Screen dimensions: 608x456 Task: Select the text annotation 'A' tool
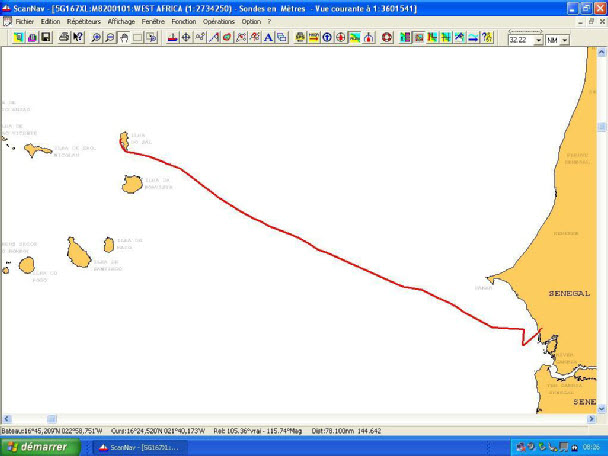click(x=268, y=38)
